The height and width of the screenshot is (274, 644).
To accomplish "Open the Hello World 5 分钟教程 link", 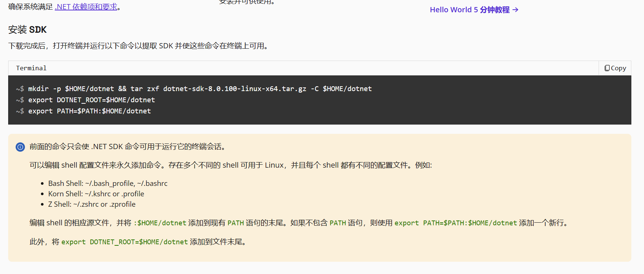I will 474,10.
